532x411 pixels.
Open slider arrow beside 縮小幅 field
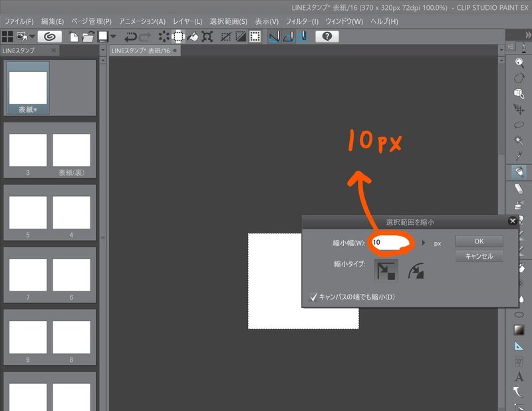pos(424,243)
